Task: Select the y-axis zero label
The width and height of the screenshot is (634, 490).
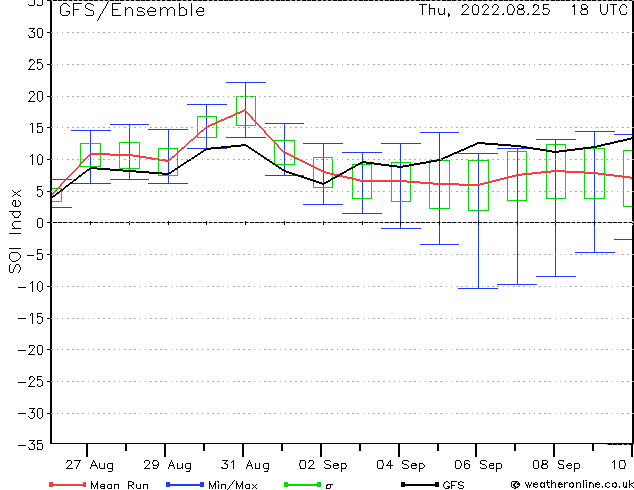Action: point(40,223)
